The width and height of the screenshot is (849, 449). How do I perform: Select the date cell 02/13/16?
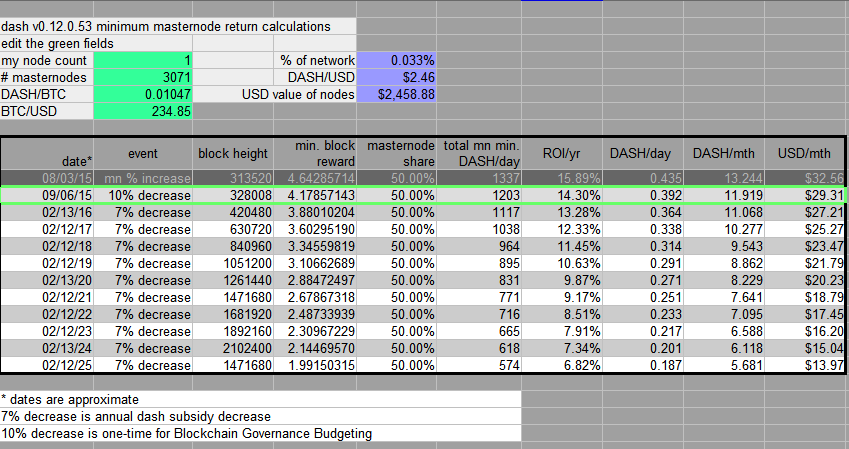(48, 212)
